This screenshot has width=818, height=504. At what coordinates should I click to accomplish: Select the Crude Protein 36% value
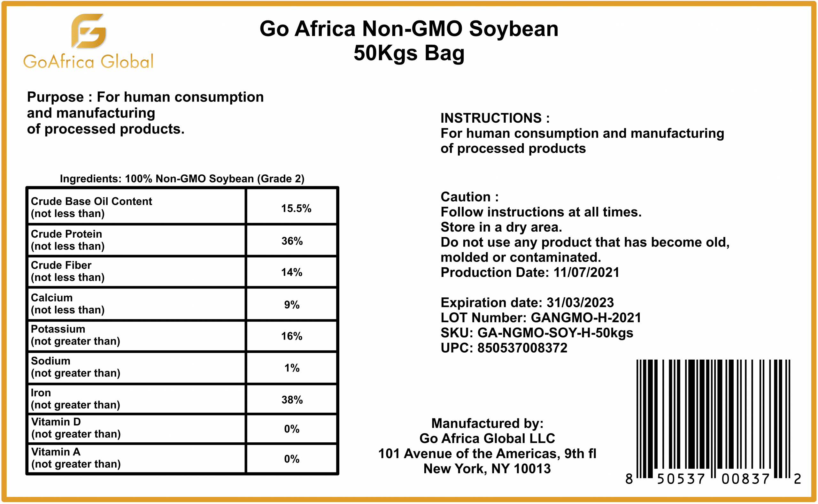(x=292, y=241)
